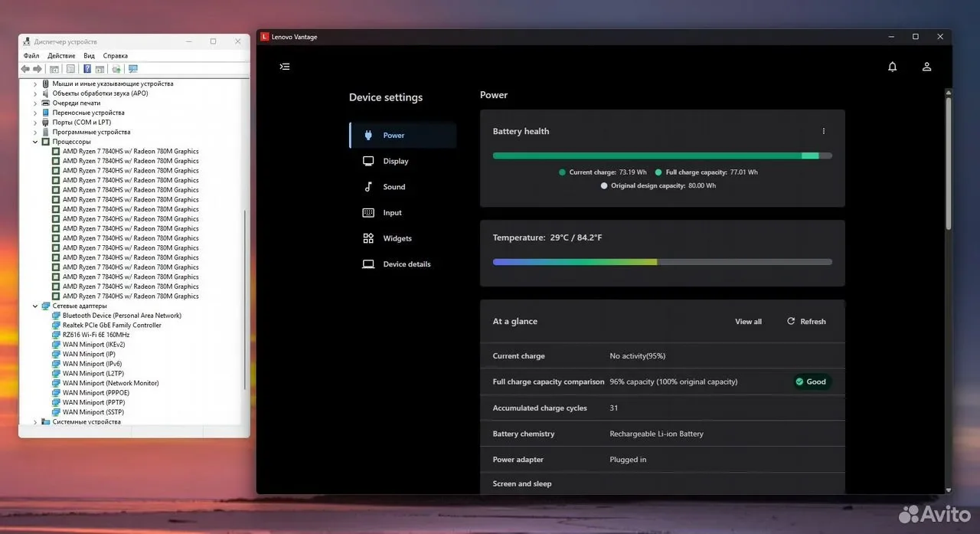Viewport: 980px width, 534px height.
Task: Click the Refresh button label
Action: 813,322
